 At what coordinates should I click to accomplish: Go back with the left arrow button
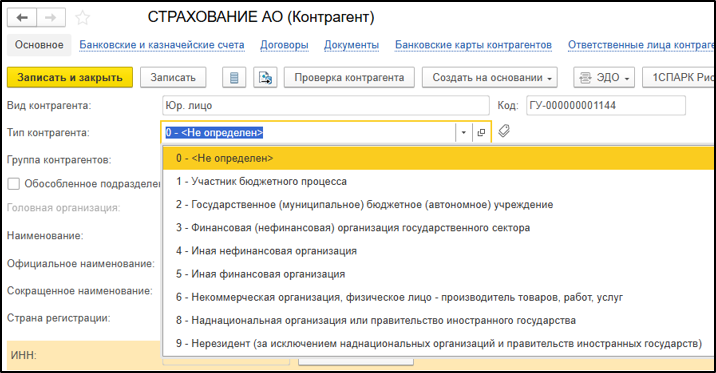(x=22, y=18)
